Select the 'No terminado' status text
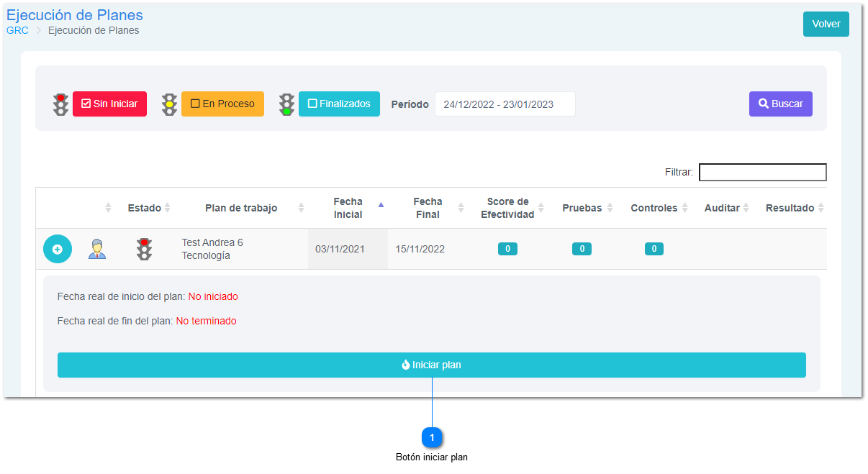The width and height of the screenshot is (868, 474). tap(206, 321)
